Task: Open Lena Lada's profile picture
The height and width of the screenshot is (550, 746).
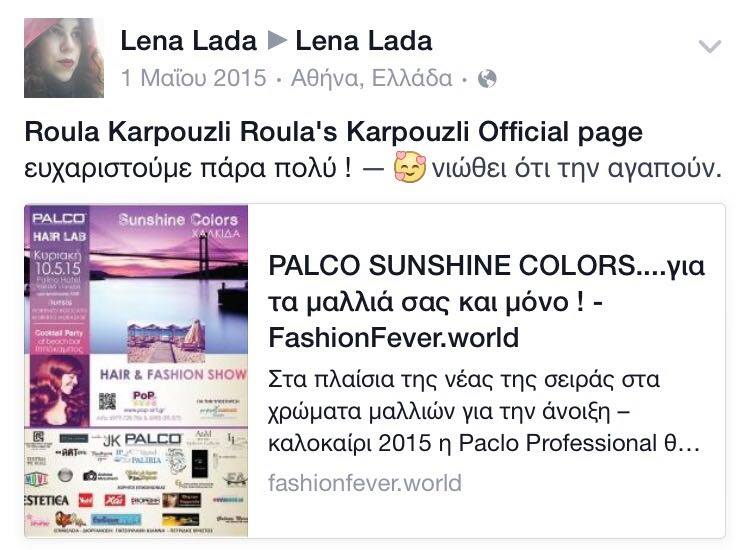Action: (64, 58)
